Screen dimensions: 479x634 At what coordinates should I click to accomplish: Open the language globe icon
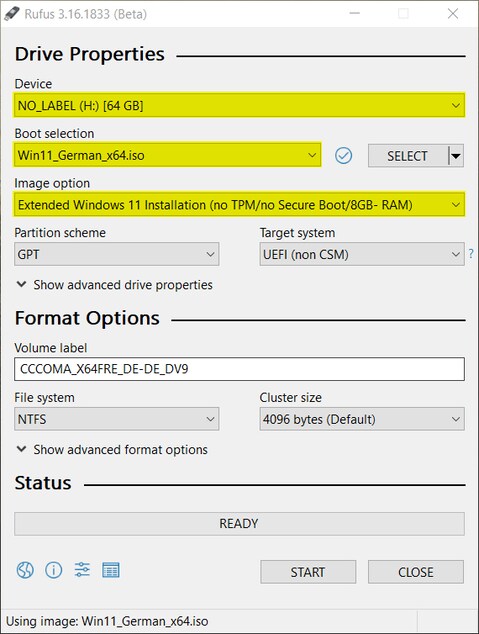[25, 571]
